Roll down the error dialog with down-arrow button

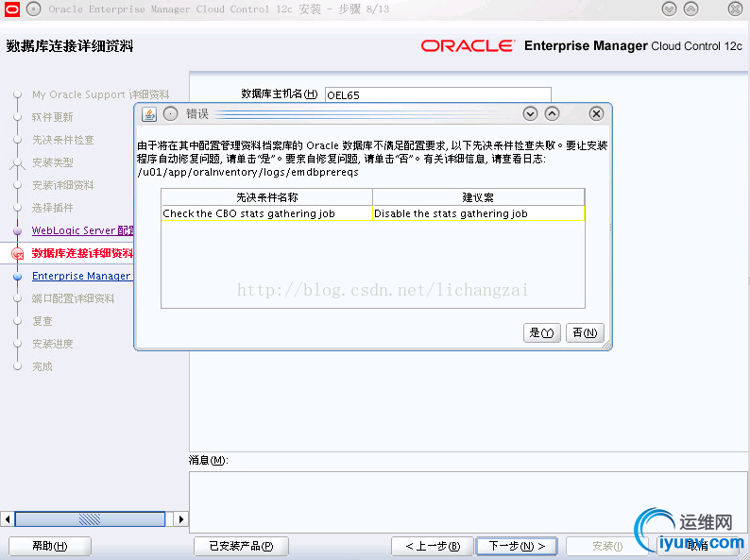coord(530,114)
